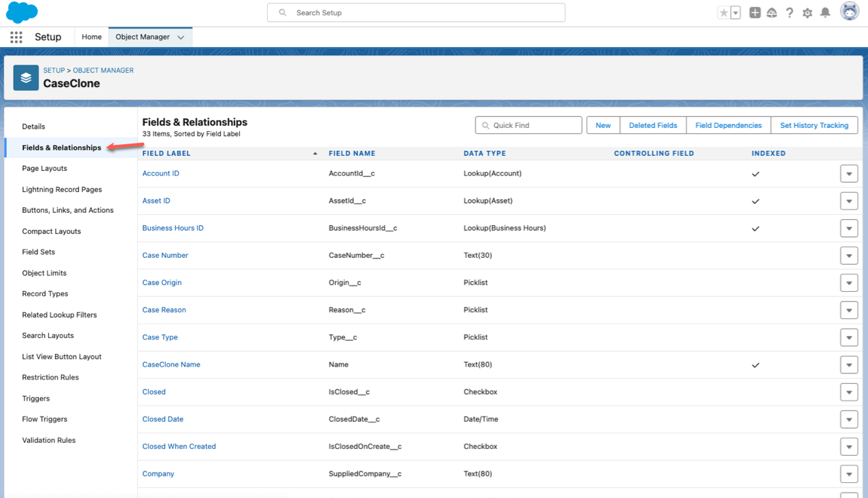Screen dimensions: 868x498
Task: Open the user profile avatar
Action: pos(850,12)
